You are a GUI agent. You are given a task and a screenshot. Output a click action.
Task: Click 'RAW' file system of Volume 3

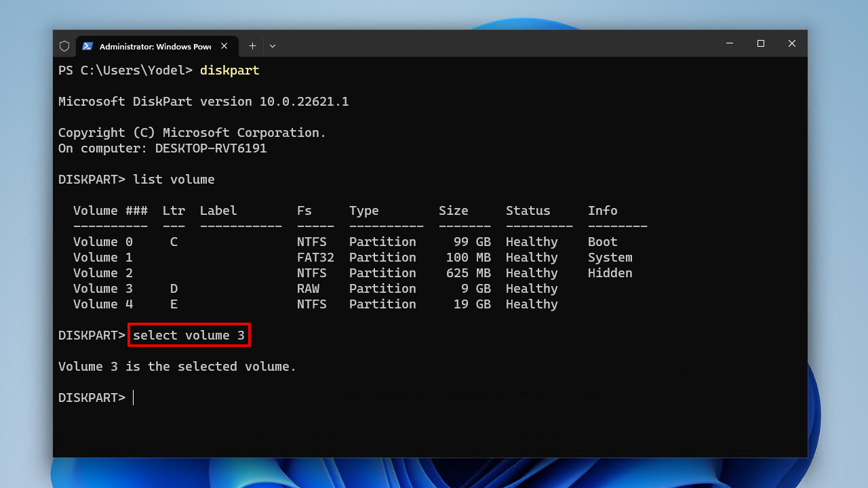308,289
